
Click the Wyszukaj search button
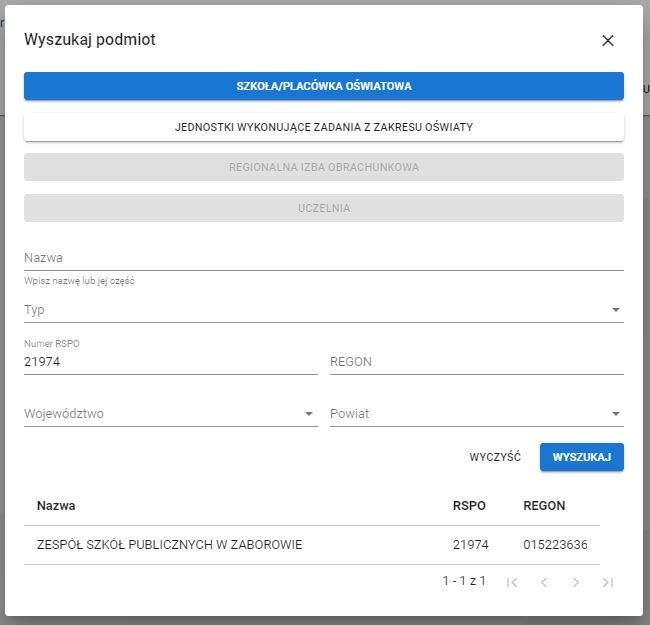581,457
